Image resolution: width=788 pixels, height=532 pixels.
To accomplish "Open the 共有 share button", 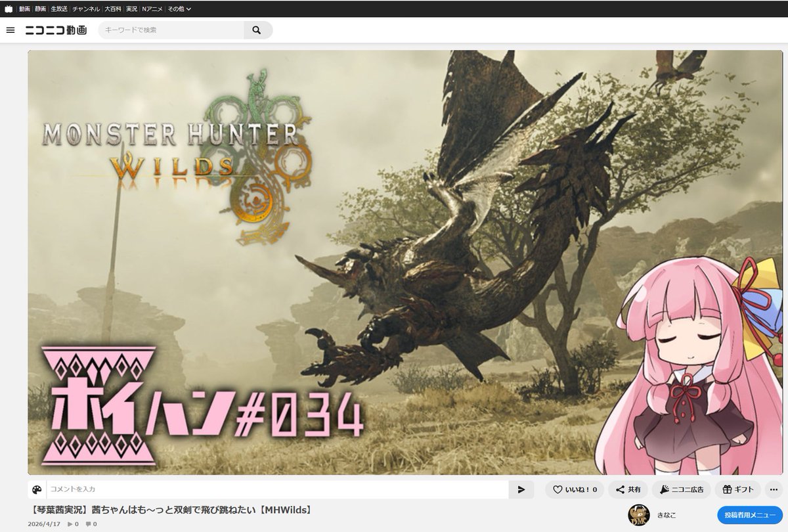I will pos(628,489).
